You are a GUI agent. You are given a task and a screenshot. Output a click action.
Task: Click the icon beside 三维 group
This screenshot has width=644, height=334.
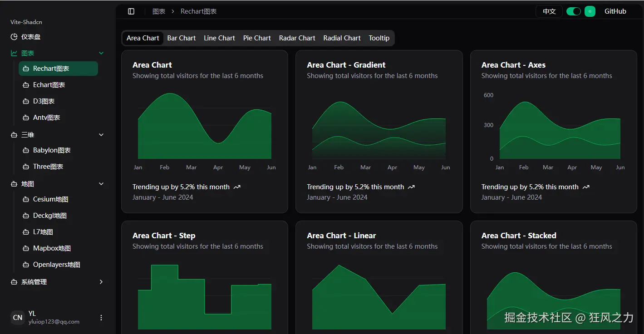click(14, 135)
